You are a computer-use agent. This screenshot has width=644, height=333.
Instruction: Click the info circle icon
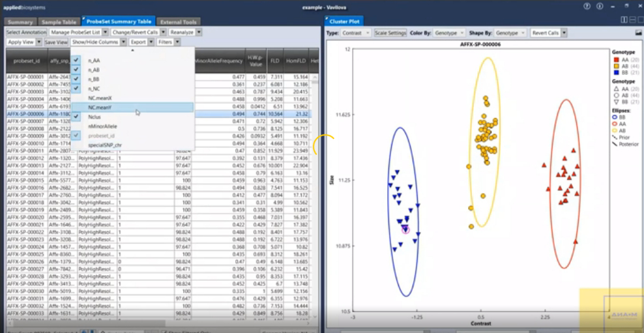point(599,6)
